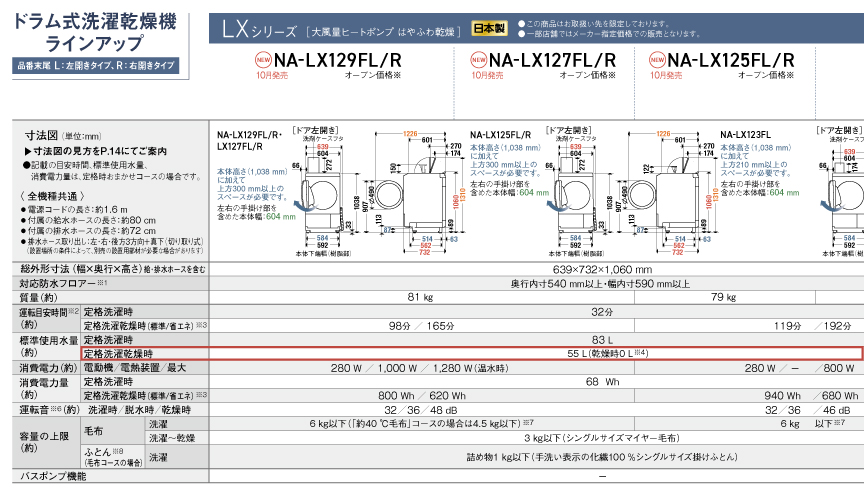
Task: Click the 55 L(乾燥時0 L) value
Action: (608, 354)
